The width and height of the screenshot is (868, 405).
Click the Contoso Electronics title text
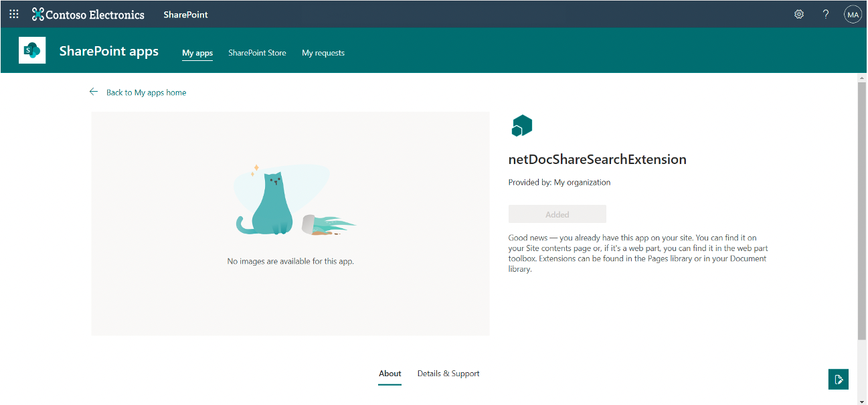(95, 15)
